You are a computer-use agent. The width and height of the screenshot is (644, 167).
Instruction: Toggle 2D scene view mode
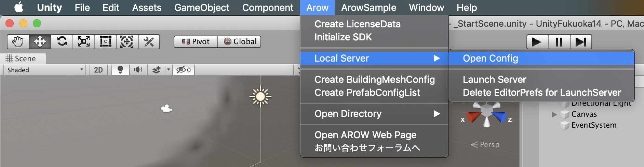click(x=98, y=70)
